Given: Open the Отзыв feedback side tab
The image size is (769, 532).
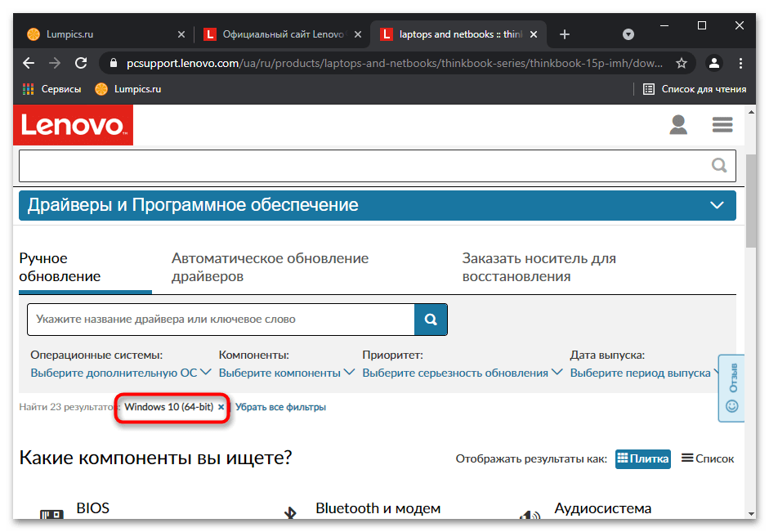Looking at the screenshot, I should (x=731, y=388).
